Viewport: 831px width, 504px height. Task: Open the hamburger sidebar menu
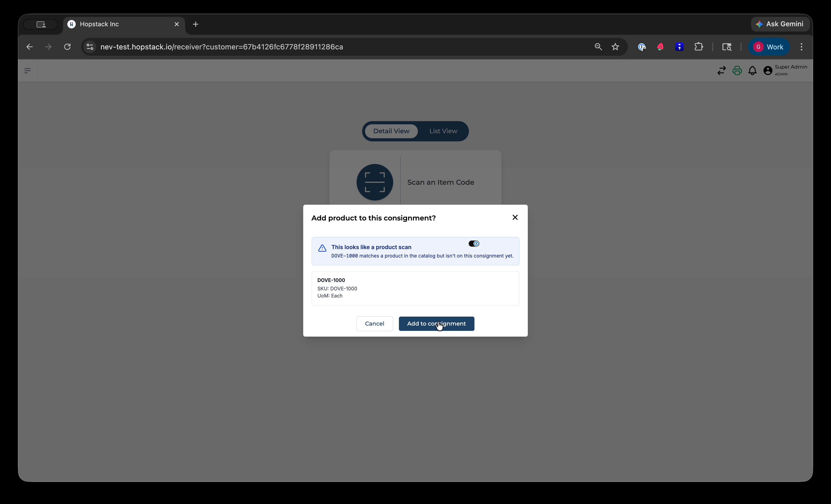click(28, 70)
